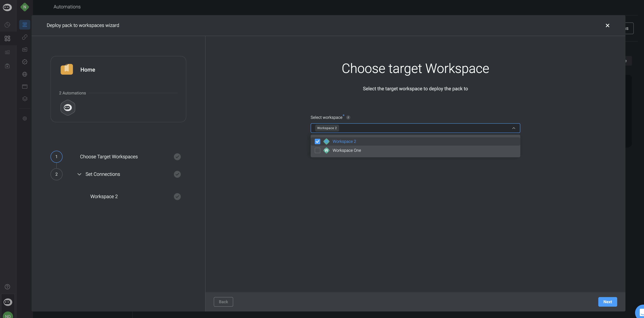Click the Back button to return
Image resolution: width=644 pixels, height=318 pixels.
point(223,302)
